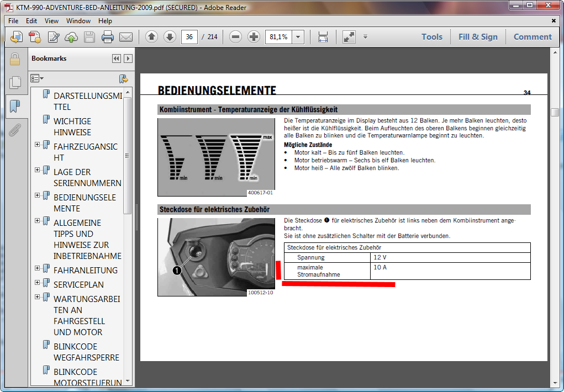Screen dimensions: 564x392
Task: Go to next page with down arrow
Action: click(170, 37)
